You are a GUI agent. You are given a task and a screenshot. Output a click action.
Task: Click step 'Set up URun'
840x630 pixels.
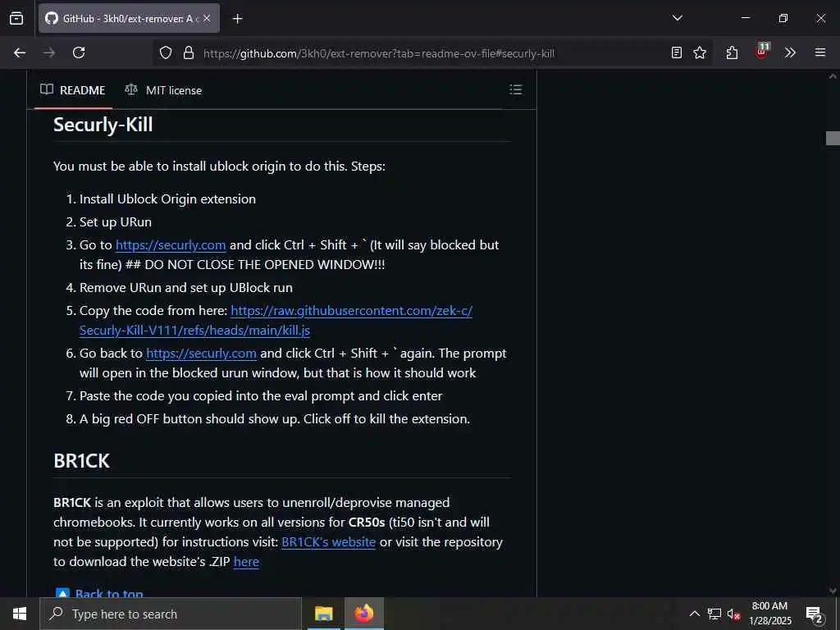[115, 222]
